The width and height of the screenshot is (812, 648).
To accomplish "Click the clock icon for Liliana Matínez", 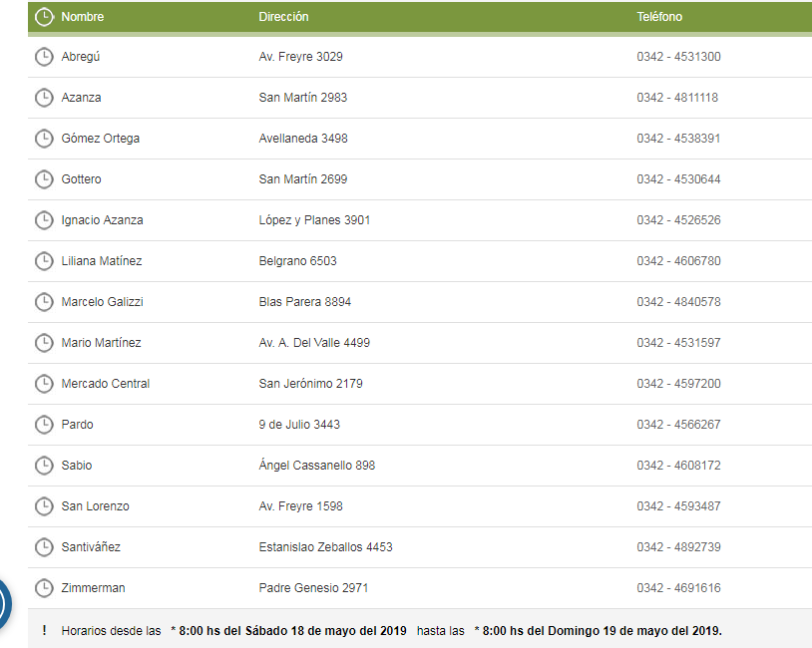I will point(44,261).
